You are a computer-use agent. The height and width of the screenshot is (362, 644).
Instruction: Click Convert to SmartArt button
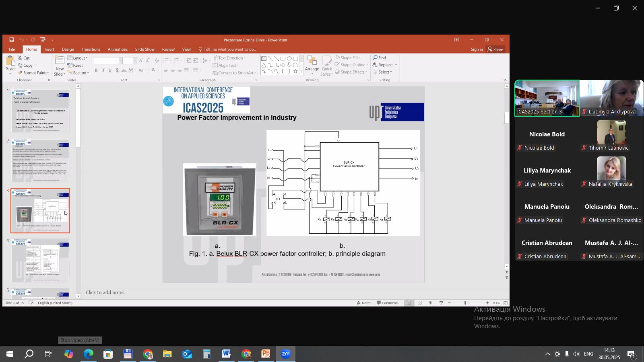tap(234, 73)
